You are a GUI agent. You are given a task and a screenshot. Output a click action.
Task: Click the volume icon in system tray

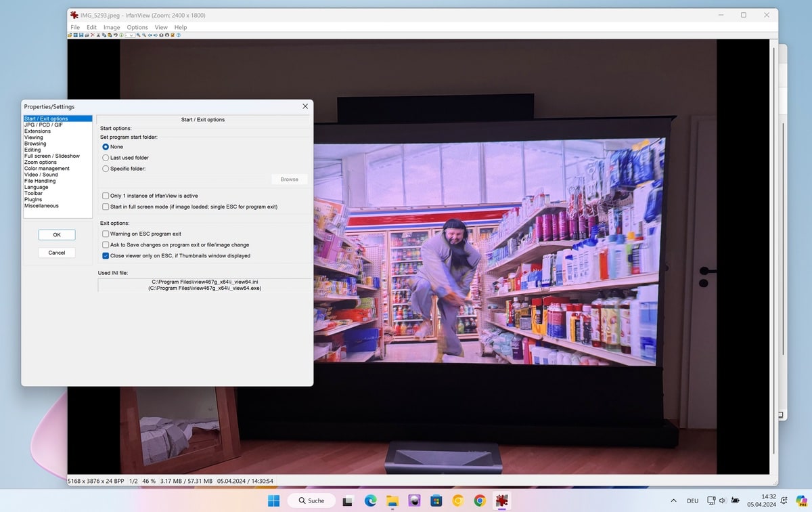pos(724,501)
